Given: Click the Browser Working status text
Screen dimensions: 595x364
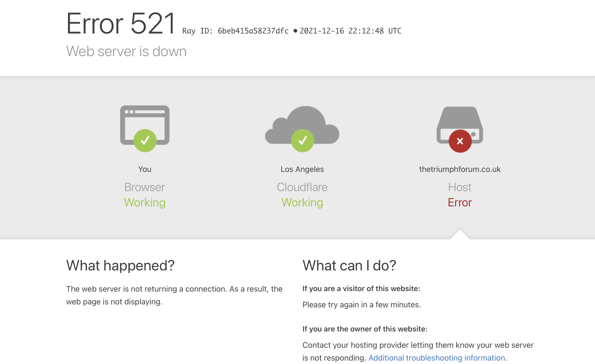Looking at the screenshot, I should click(x=145, y=202).
